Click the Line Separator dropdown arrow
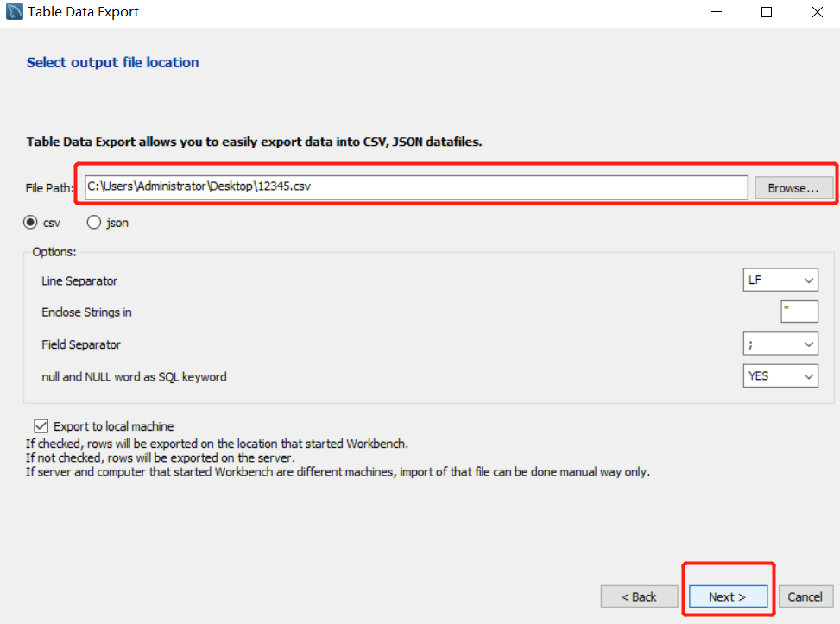 tap(808, 280)
